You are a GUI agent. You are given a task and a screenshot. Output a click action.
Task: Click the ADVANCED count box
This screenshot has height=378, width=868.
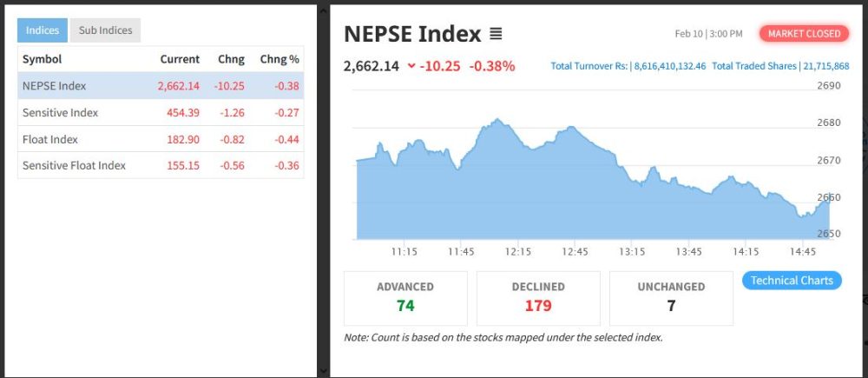click(405, 297)
